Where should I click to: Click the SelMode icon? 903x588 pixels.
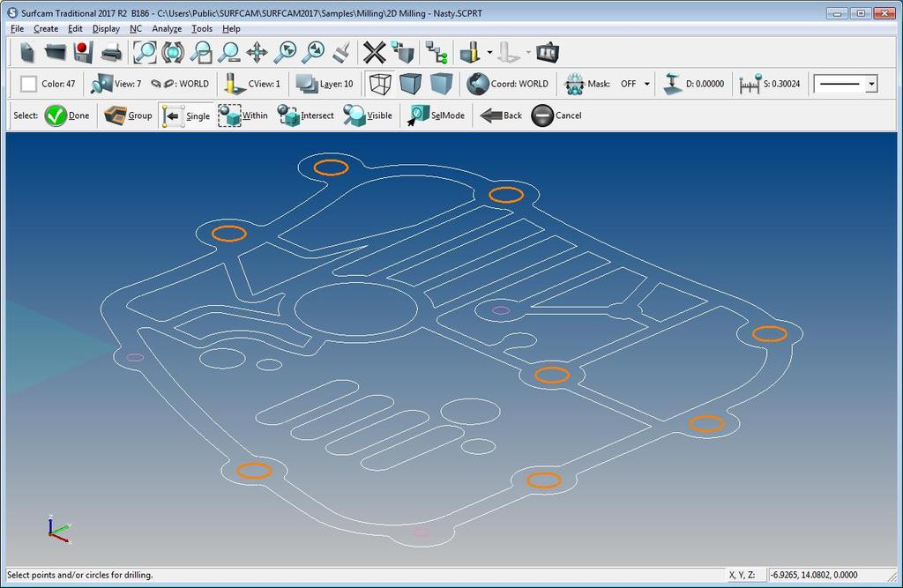[418, 115]
